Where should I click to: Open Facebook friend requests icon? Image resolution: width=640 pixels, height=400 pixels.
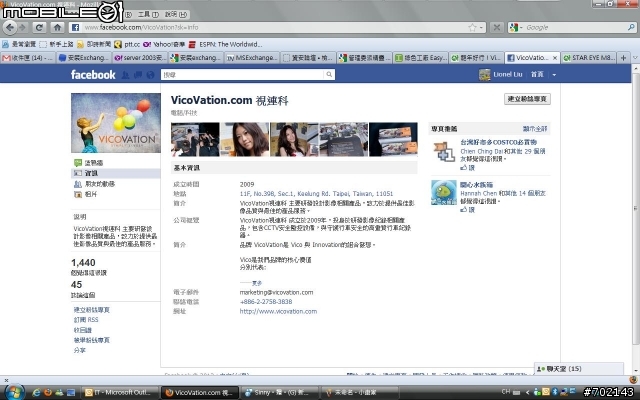(x=126, y=75)
